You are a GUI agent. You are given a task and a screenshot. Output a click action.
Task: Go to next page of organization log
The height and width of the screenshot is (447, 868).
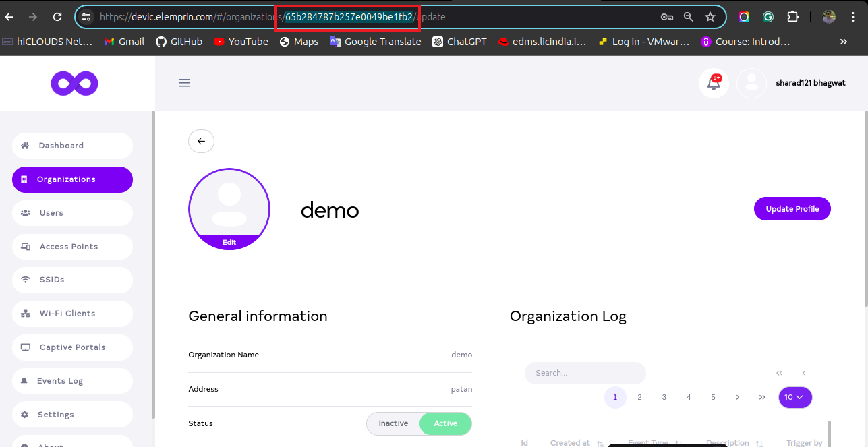pos(738,397)
